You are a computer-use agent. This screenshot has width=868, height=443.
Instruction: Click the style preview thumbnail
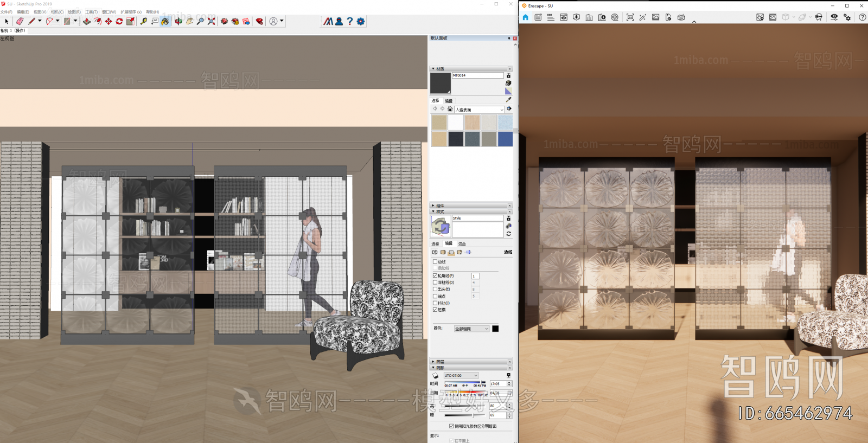click(441, 226)
